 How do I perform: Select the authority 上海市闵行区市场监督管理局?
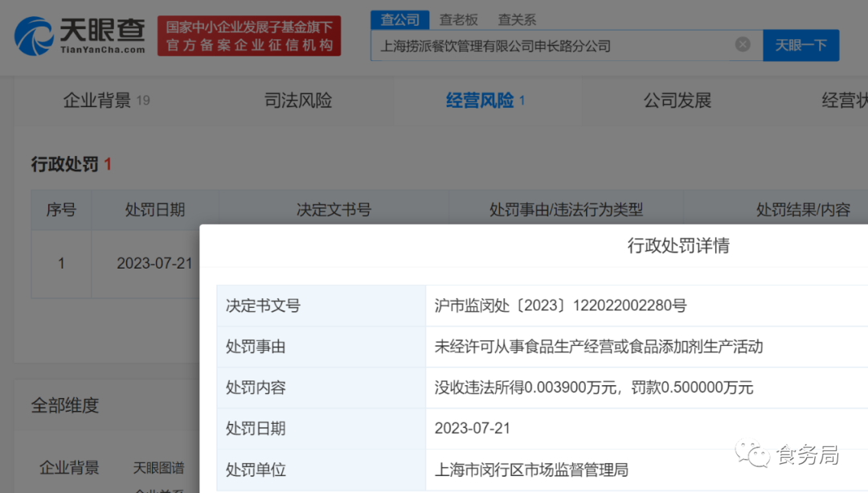531,470
